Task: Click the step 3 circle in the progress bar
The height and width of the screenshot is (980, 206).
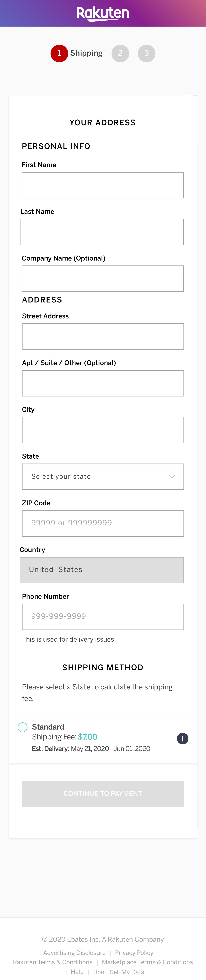Action: (146, 53)
